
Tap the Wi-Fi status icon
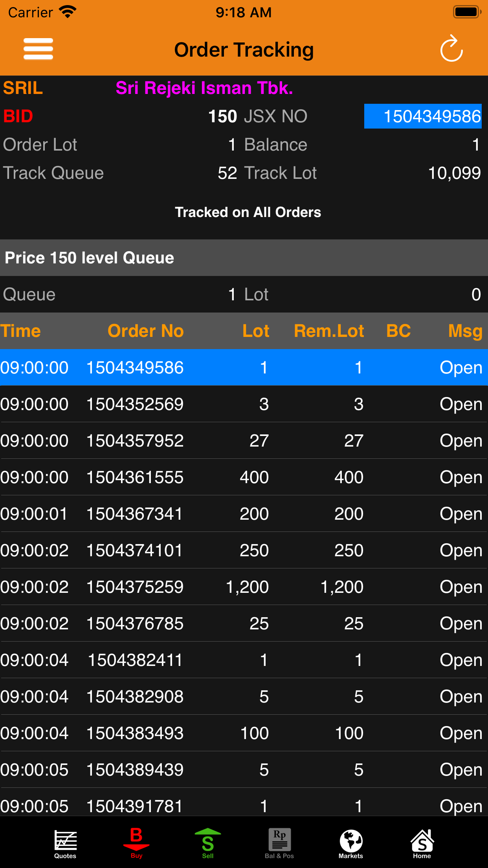(x=68, y=12)
